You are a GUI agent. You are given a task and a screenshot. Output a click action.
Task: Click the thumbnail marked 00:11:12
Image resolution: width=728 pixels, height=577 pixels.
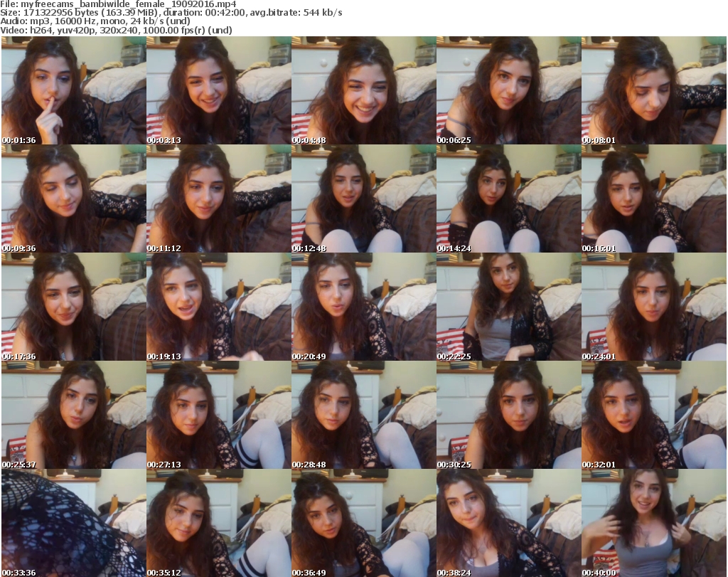[219, 198]
